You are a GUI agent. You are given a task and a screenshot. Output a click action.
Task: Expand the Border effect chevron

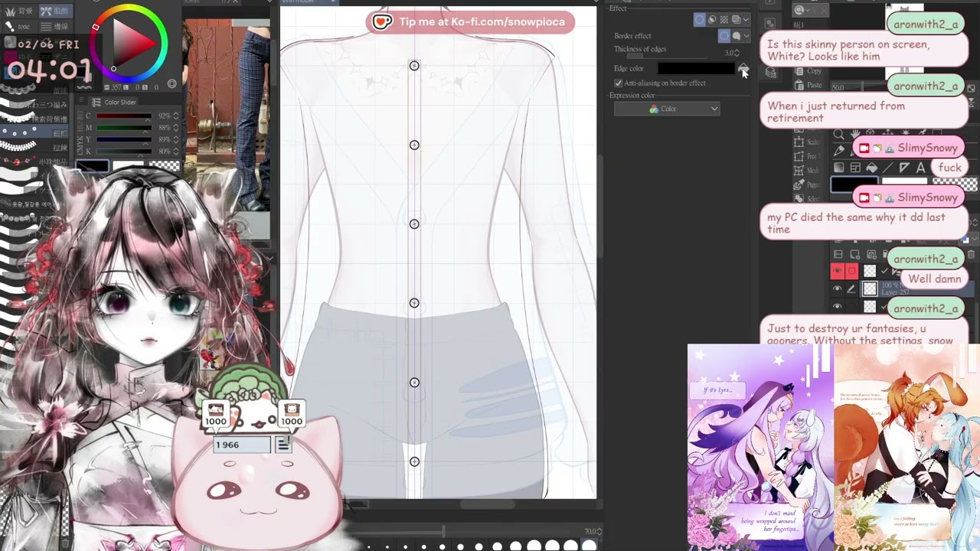click(746, 36)
